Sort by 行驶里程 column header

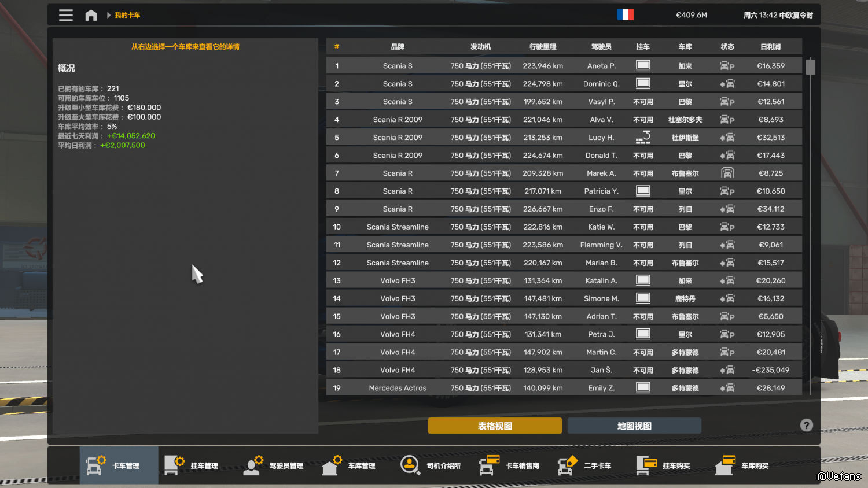tap(543, 47)
